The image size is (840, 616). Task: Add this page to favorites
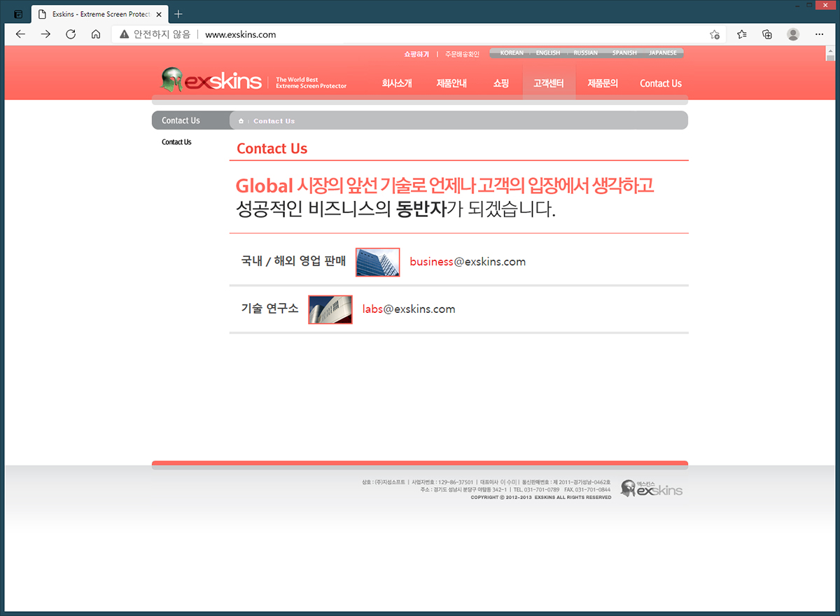tap(715, 34)
